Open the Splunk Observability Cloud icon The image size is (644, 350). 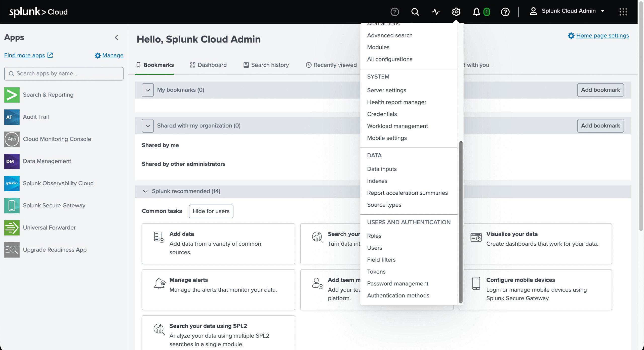[12, 183]
